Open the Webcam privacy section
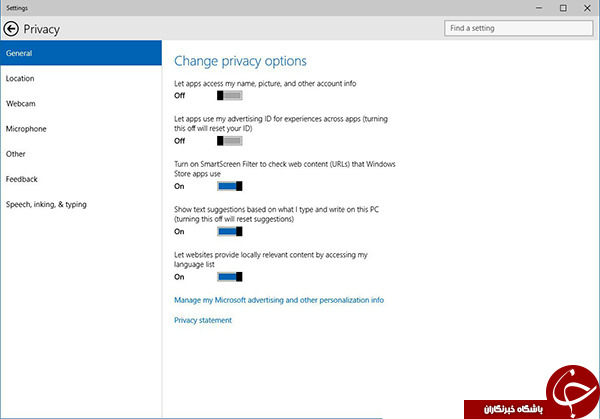 coord(81,104)
